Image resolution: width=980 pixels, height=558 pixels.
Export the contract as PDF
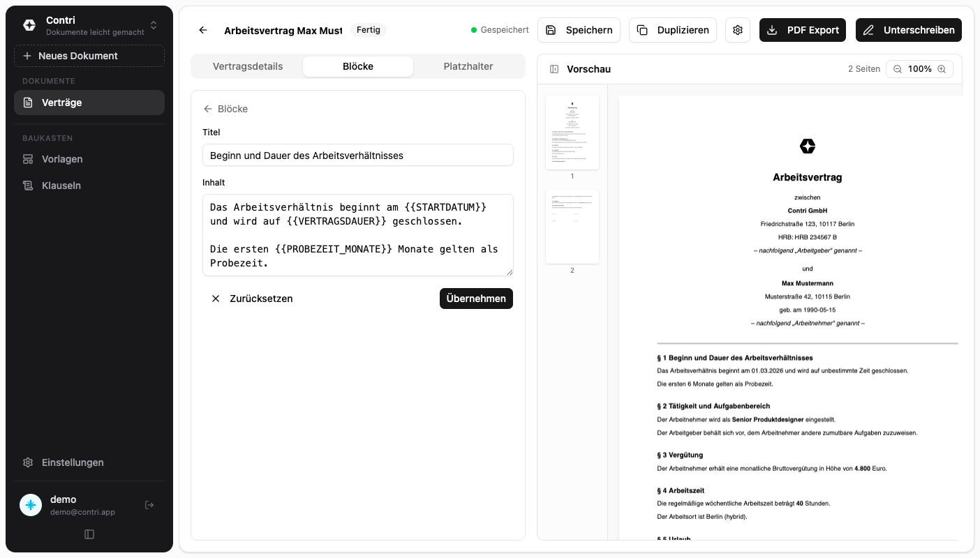802,30
